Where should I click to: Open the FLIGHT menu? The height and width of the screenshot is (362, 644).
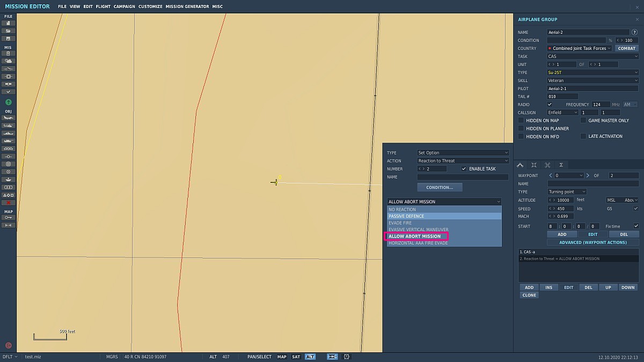[x=103, y=6]
